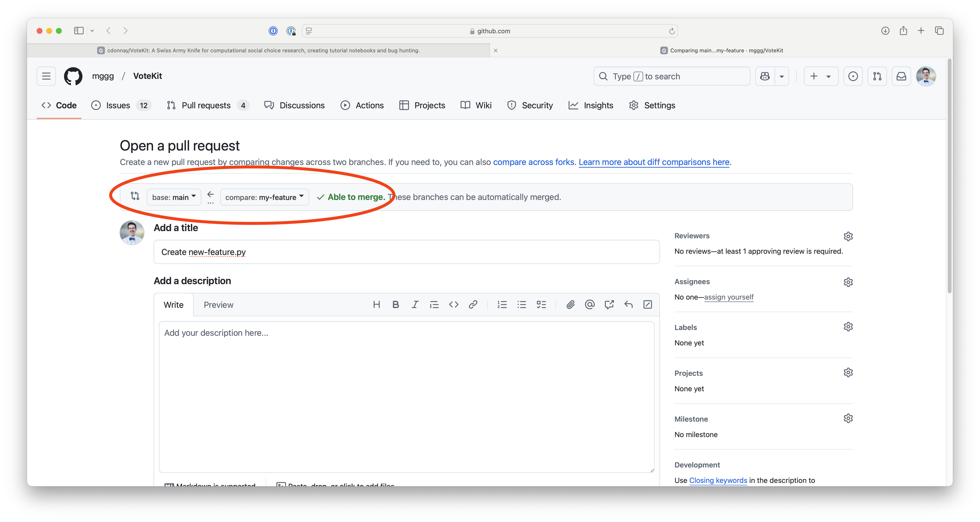Open Labels gear settings
Screen dimensions: 980x522
(848, 327)
